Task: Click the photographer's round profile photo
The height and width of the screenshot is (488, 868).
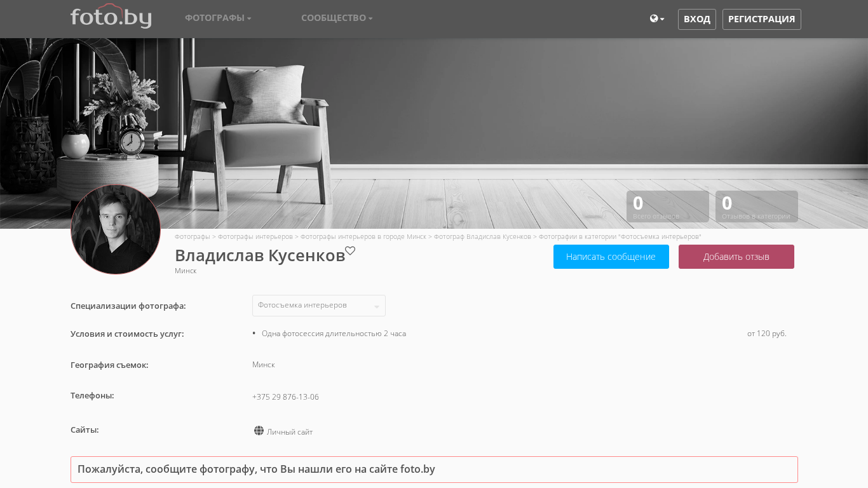Action: pyautogui.click(x=116, y=229)
